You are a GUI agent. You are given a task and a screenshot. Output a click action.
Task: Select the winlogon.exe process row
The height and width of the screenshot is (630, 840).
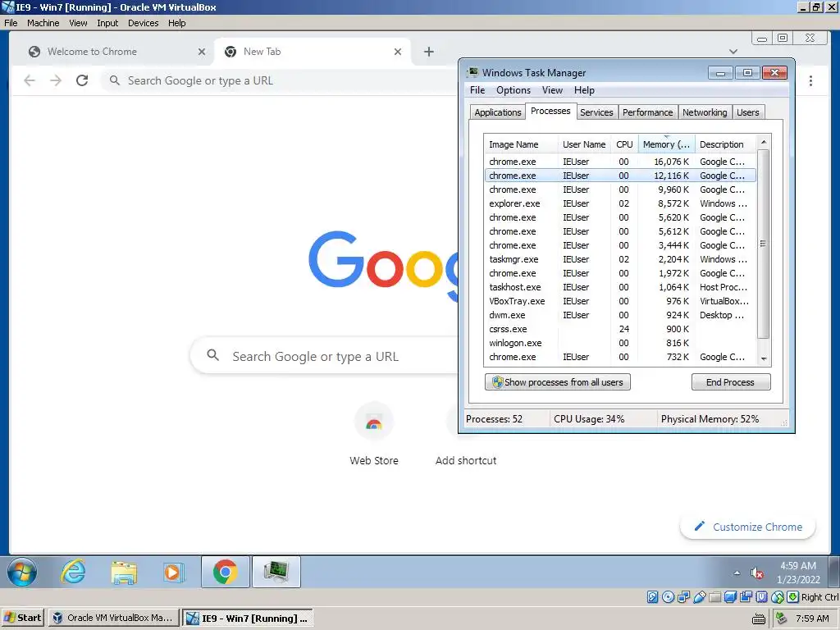tap(620, 343)
